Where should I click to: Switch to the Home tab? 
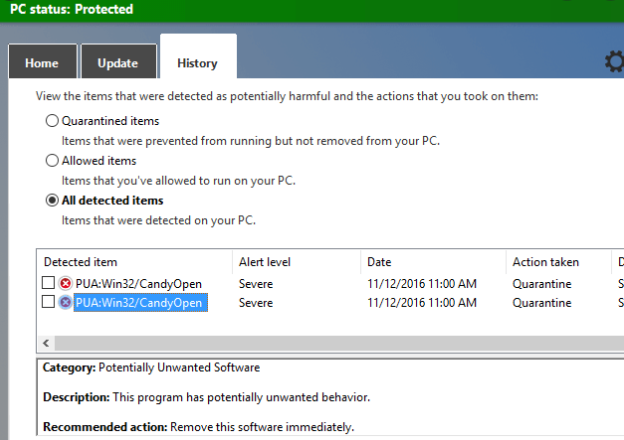pos(41,63)
